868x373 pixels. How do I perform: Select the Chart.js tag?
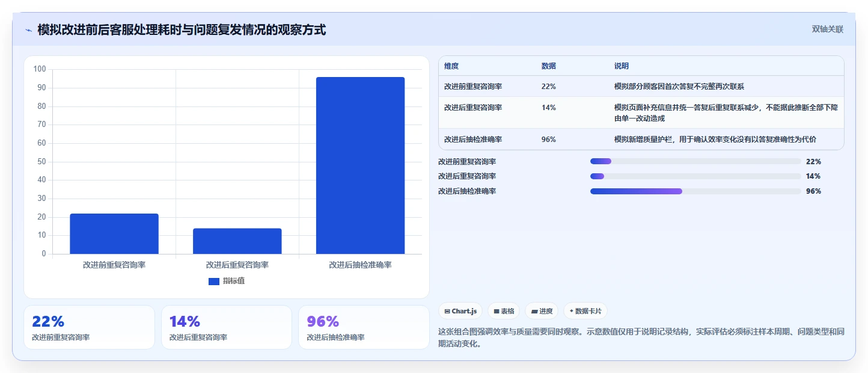coord(460,311)
